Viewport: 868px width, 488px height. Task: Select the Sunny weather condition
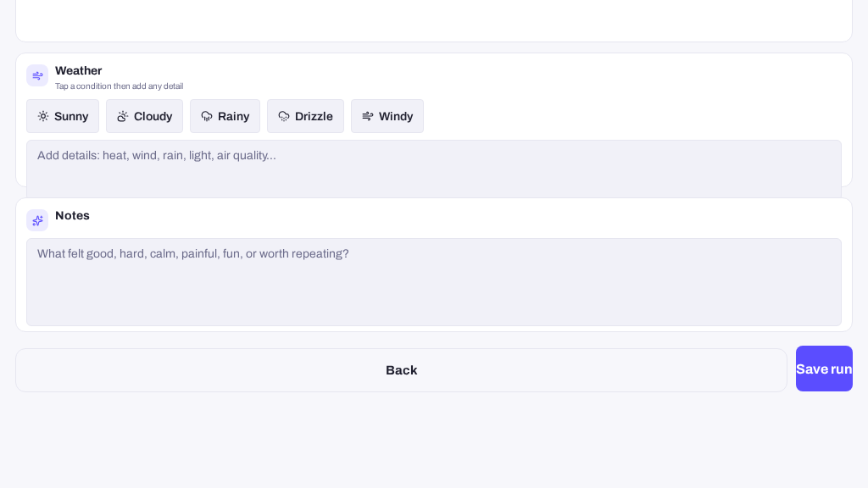[63, 116]
